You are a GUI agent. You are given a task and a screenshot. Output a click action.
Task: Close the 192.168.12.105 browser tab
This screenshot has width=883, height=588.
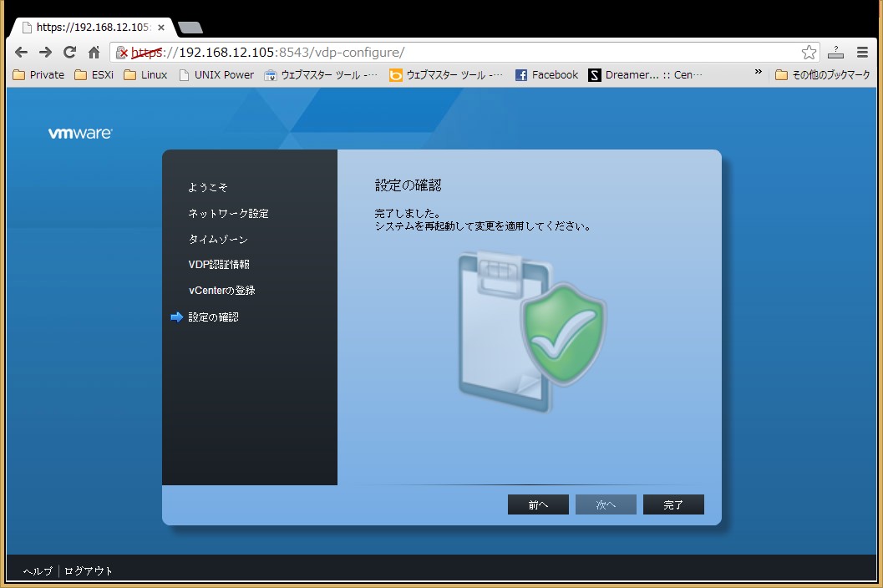coord(161,27)
